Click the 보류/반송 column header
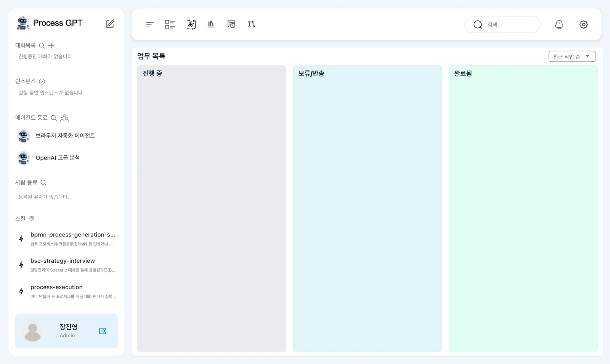Screen dimensions: 610x364 311,73
